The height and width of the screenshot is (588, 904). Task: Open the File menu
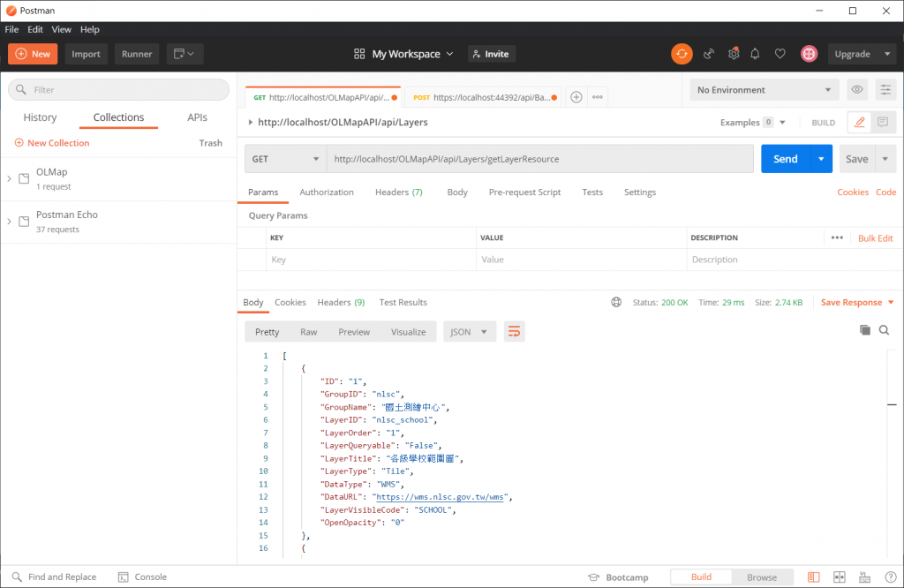coord(11,29)
